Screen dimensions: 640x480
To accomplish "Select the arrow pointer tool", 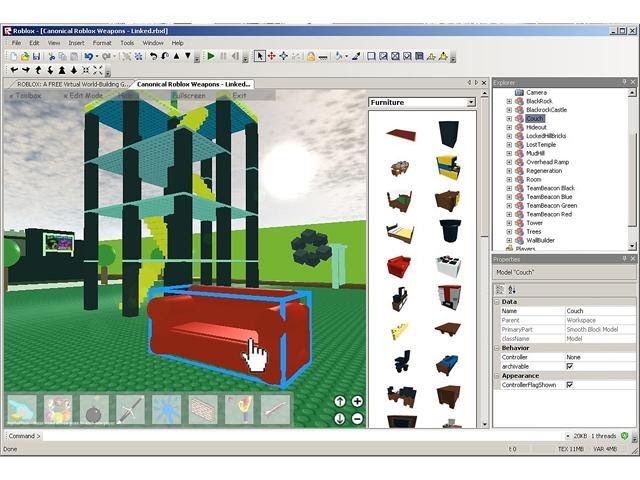I will tap(260, 56).
